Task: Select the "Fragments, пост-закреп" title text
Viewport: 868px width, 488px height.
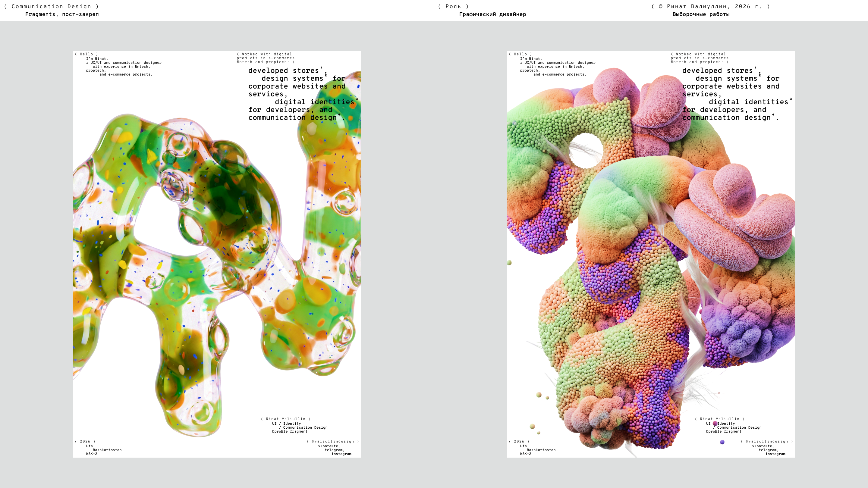Action: (x=62, y=14)
